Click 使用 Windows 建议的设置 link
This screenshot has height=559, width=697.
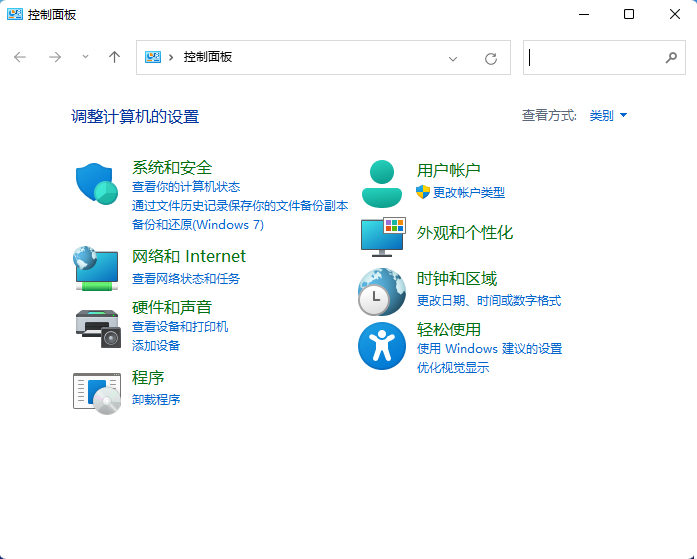pos(489,348)
